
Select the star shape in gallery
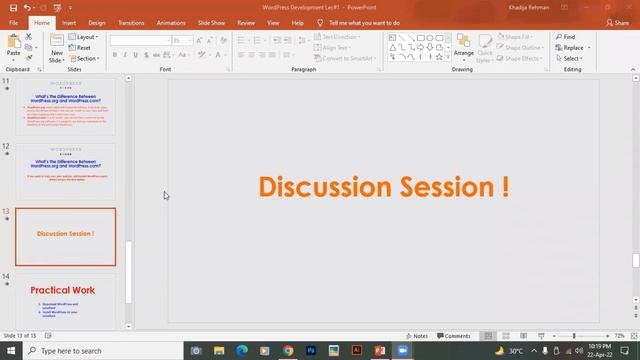coord(439,57)
